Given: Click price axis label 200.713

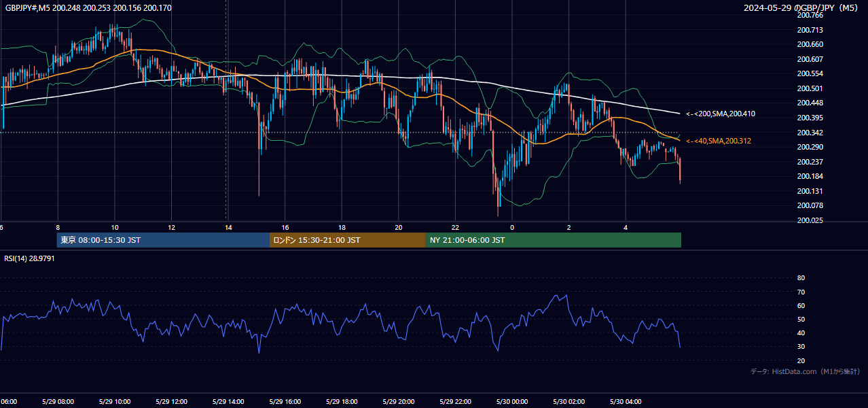Looking at the screenshot, I should tap(810, 30).
